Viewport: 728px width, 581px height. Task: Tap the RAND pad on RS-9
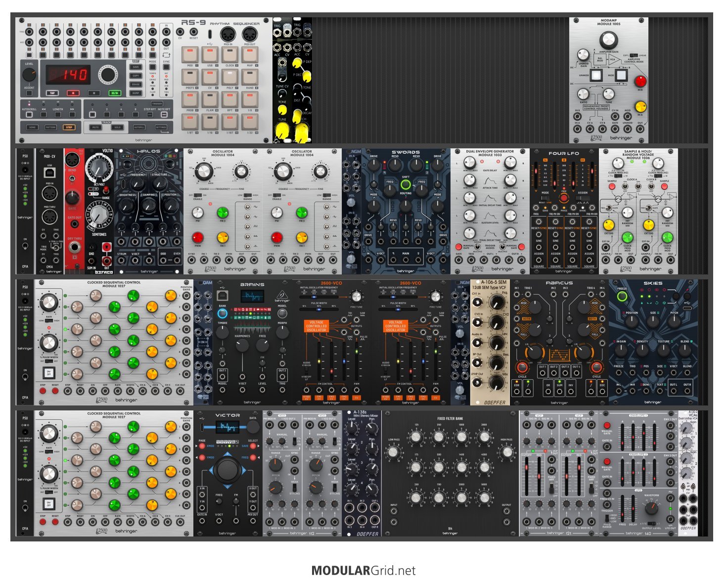tap(250, 78)
